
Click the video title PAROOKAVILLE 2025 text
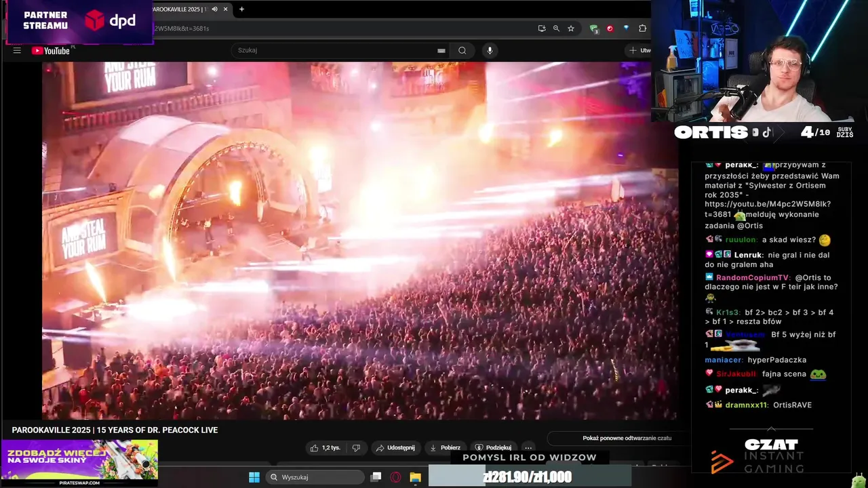[115, 430]
